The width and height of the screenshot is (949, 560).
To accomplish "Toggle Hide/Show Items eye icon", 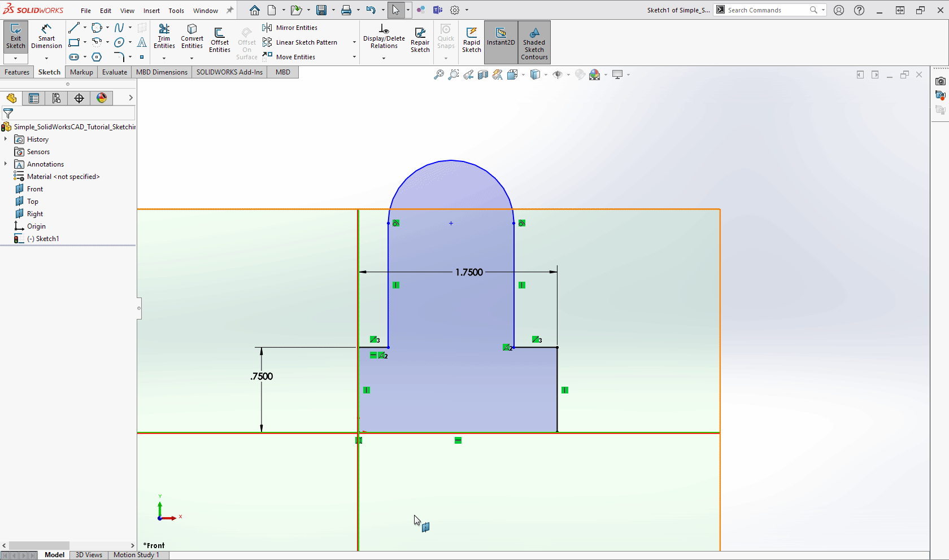I will [x=559, y=74].
